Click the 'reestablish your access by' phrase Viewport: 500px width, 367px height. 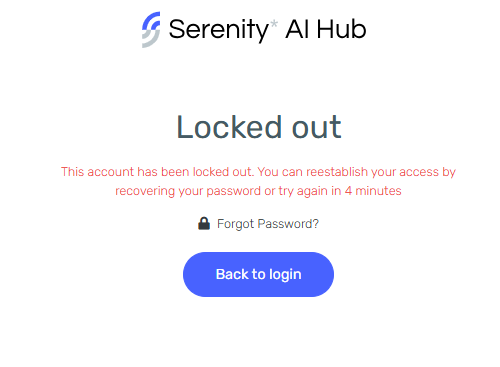pyautogui.click(x=381, y=172)
